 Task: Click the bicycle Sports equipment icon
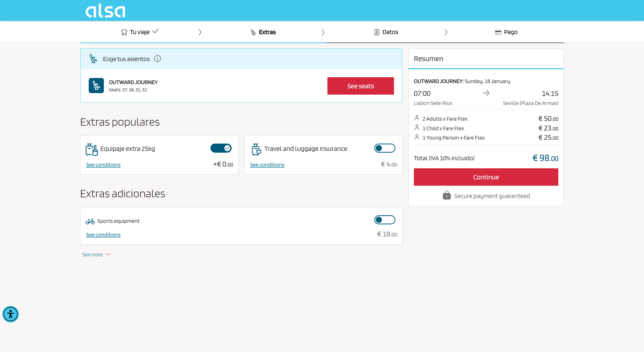coord(90,221)
